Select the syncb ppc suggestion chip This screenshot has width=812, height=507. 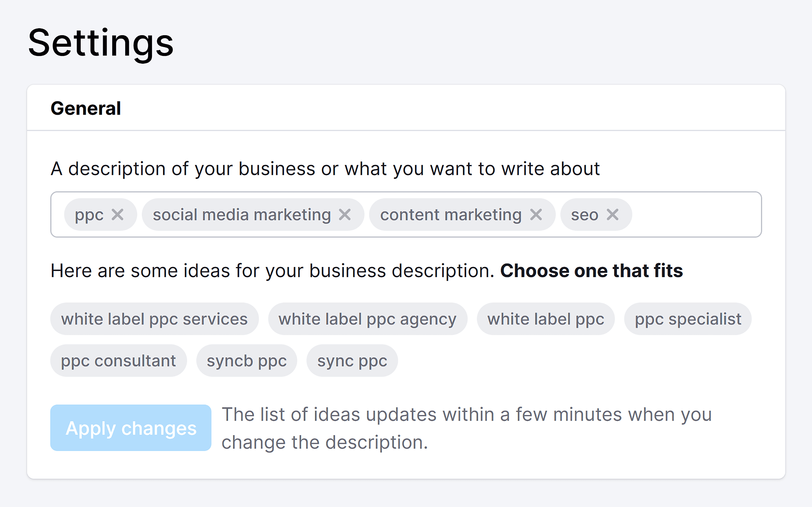(x=247, y=361)
